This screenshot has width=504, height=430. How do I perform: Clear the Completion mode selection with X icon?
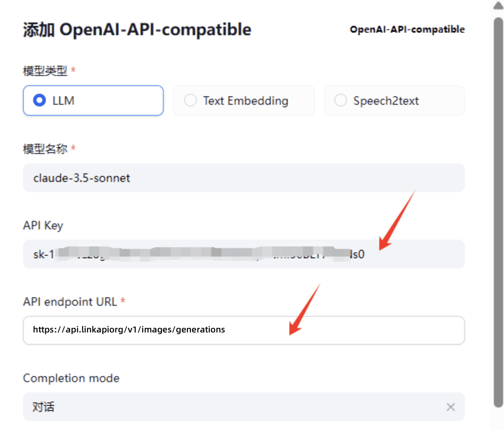click(x=451, y=407)
